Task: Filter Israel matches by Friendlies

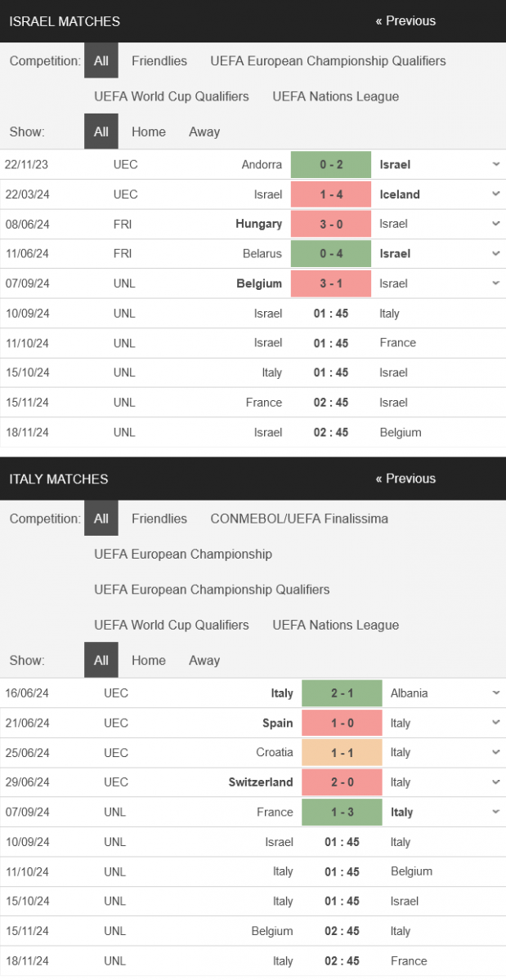Action: point(159,60)
